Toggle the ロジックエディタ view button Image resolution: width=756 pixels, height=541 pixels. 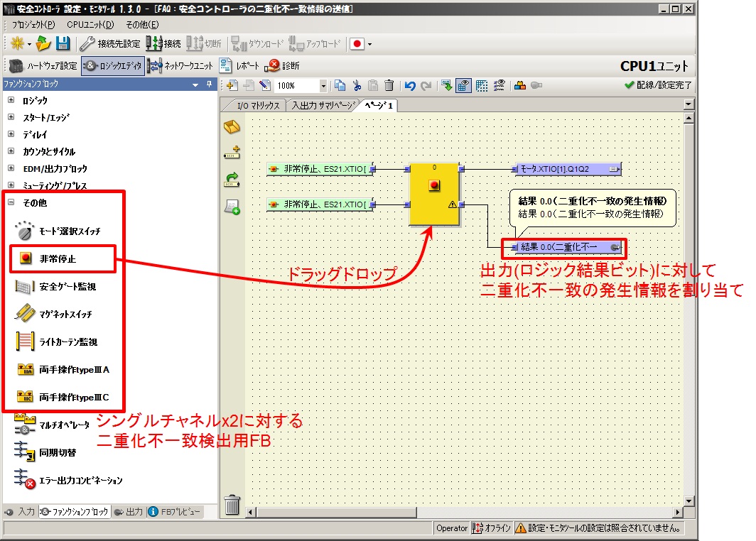112,66
